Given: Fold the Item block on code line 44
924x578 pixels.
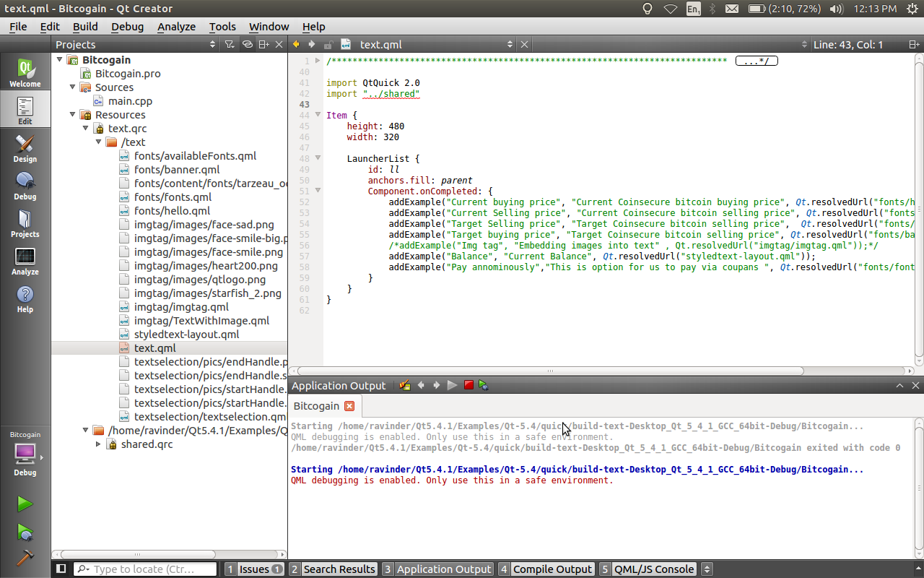Looking at the screenshot, I should 318,115.
